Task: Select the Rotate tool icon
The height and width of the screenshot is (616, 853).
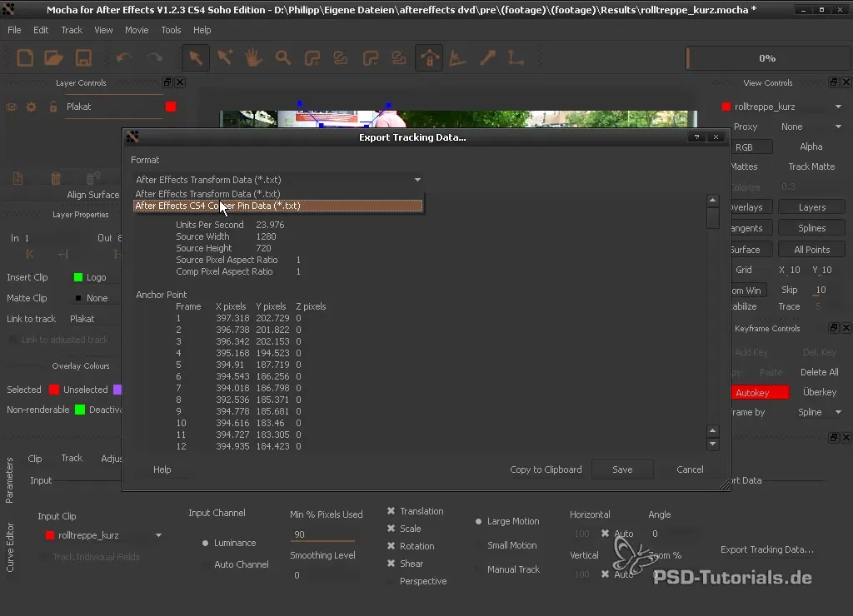Action: pyautogui.click(x=458, y=57)
